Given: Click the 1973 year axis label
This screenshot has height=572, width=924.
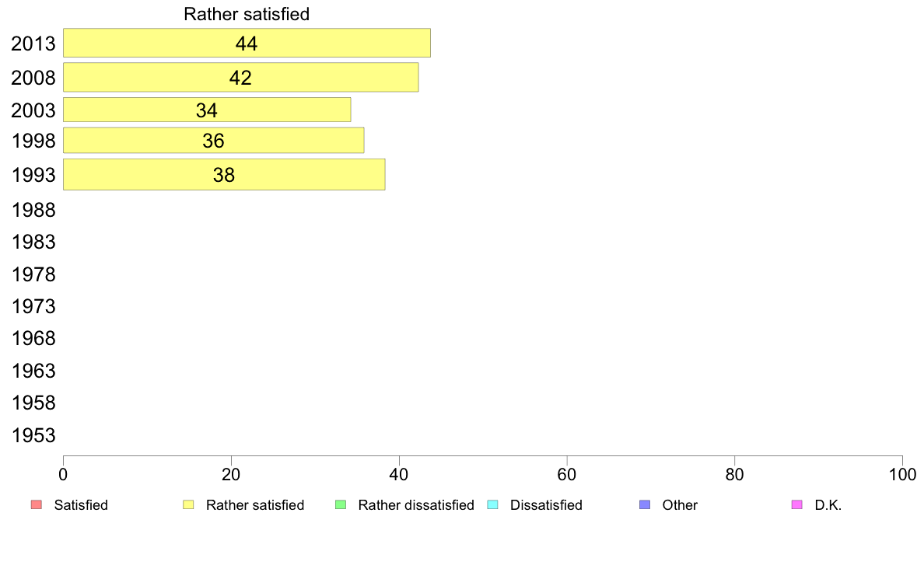Looking at the screenshot, I should coord(33,306).
